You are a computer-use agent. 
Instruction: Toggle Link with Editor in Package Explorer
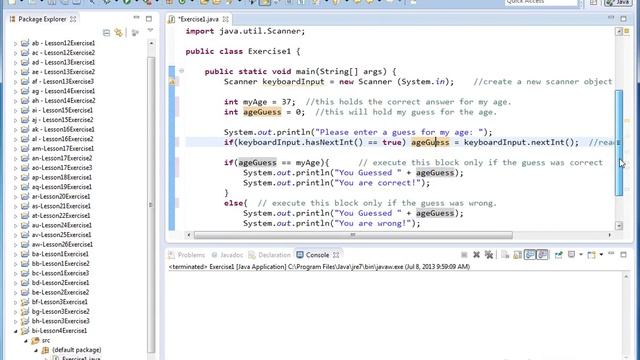tap(119, 32)
